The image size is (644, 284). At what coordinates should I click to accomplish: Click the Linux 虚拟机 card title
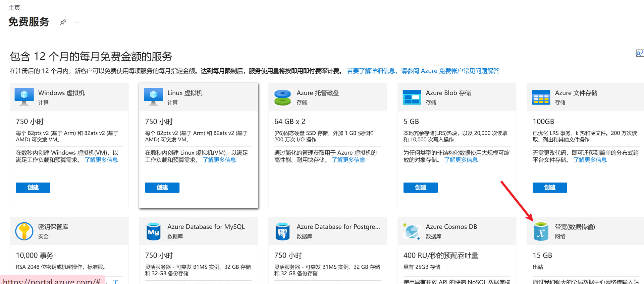[185, 93]
